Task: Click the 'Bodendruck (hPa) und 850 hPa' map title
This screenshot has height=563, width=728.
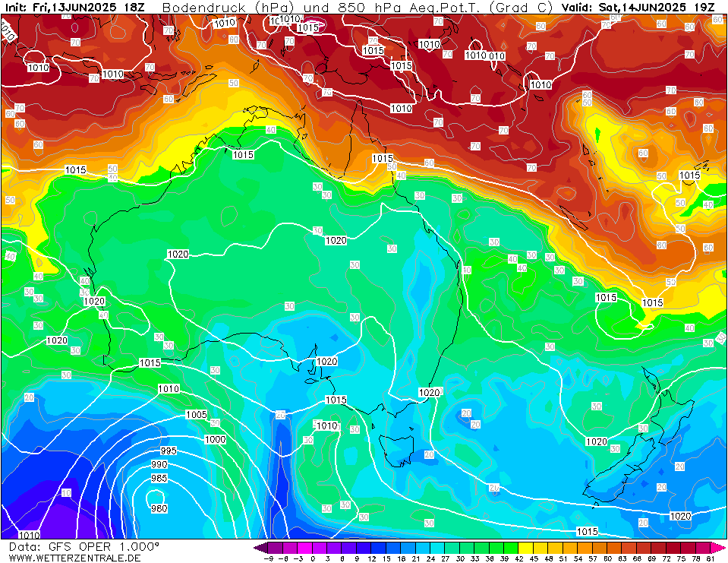Action: pyautogui.click(x=282, y=8)
